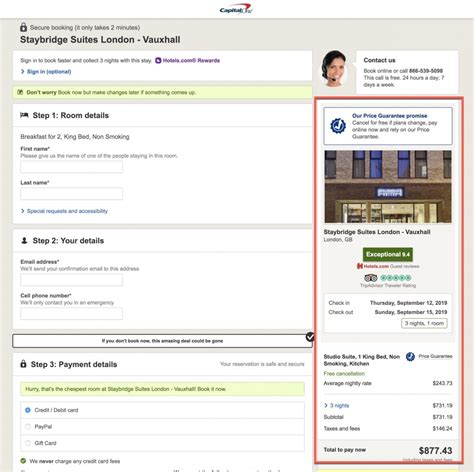This screenshot has height=472, width=474.
Task: Click the customer service agent photo
Action: 334,69
